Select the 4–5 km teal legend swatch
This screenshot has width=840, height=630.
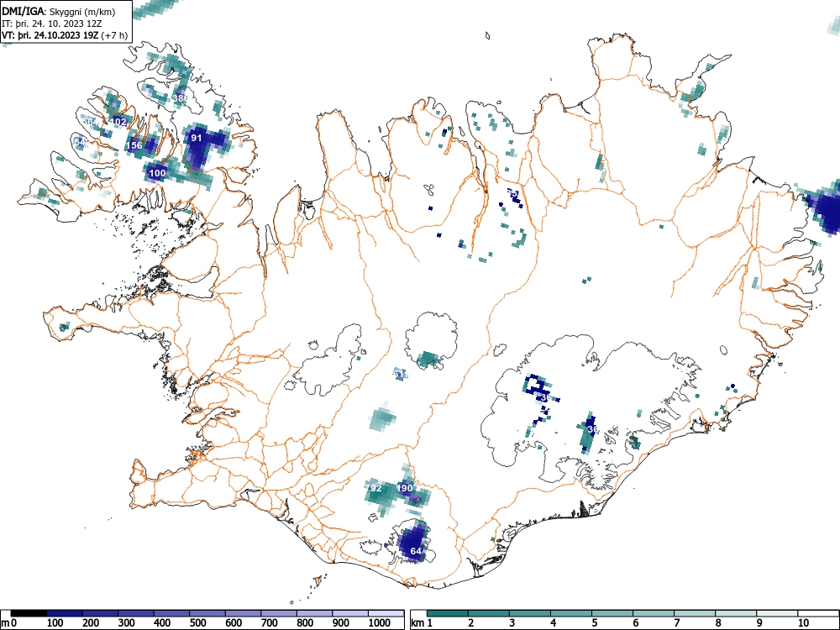571,613
